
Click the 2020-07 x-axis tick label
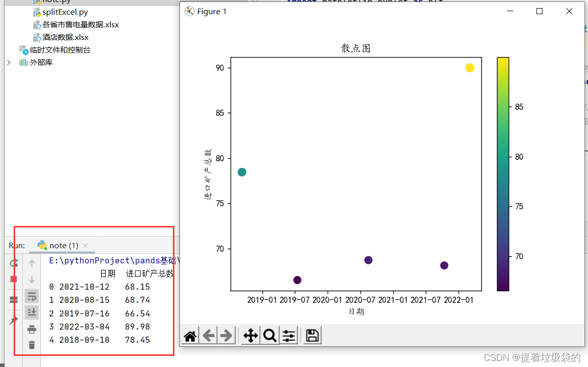click(x=360, y=300)
